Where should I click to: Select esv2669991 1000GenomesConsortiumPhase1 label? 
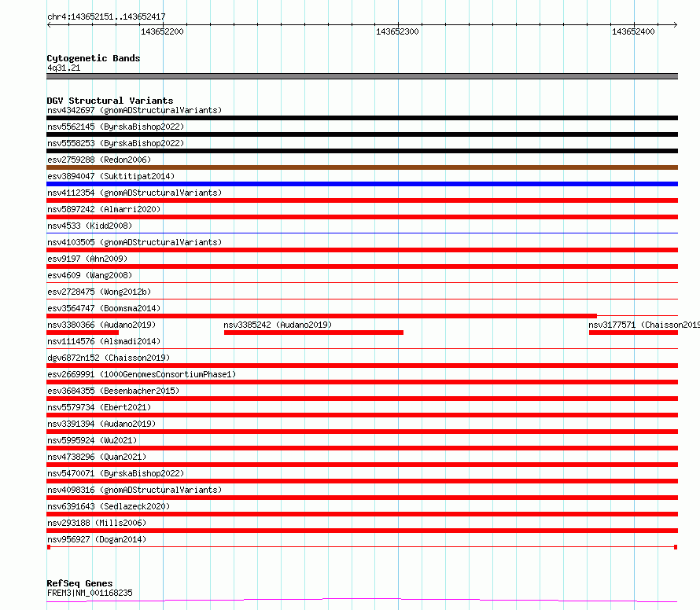(142, 374)
